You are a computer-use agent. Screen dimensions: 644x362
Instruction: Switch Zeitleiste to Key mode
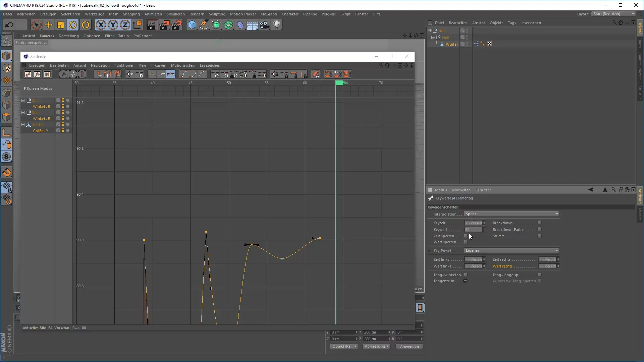click(28, 74)
